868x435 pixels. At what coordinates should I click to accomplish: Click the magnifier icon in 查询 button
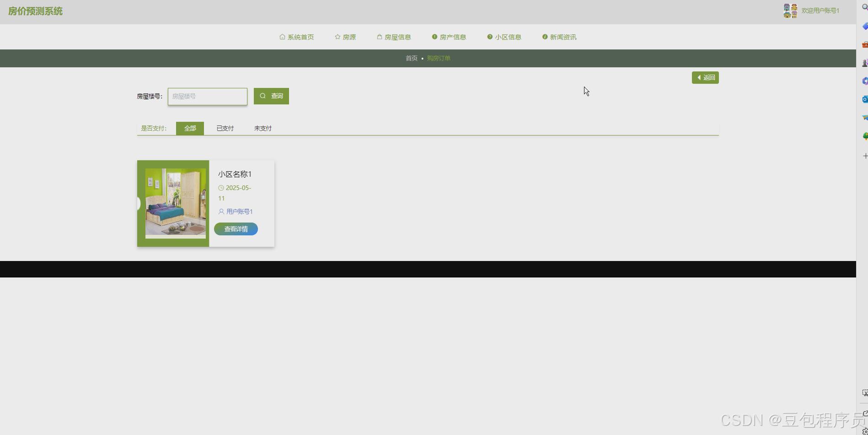point(263,96)
